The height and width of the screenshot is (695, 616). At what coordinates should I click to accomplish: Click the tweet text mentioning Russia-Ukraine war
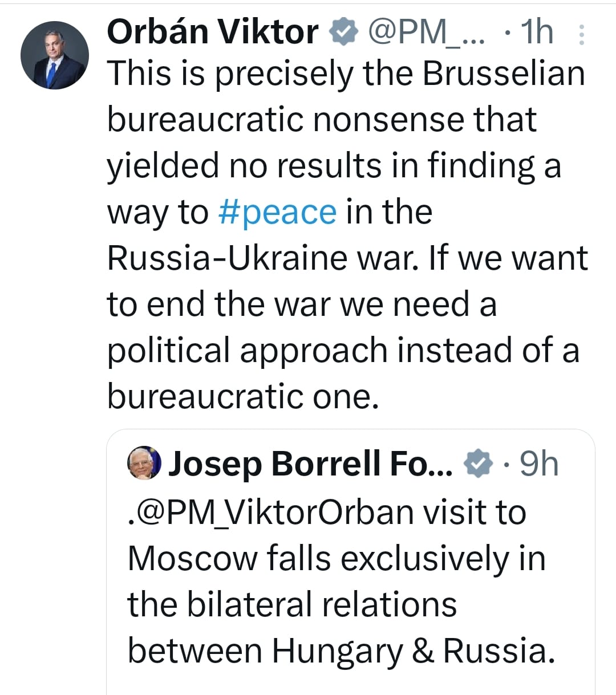240,258
